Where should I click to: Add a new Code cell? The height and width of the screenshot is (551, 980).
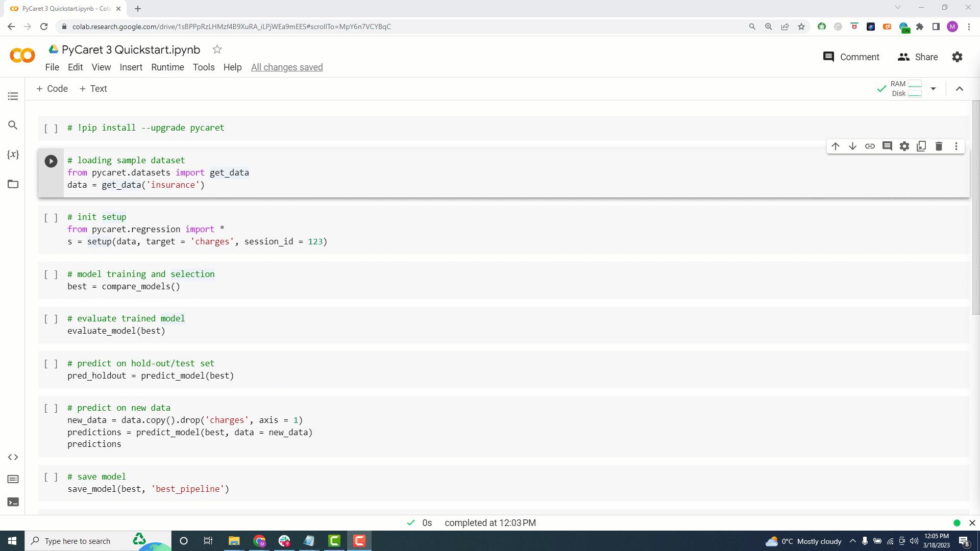[x=52, y=88]
